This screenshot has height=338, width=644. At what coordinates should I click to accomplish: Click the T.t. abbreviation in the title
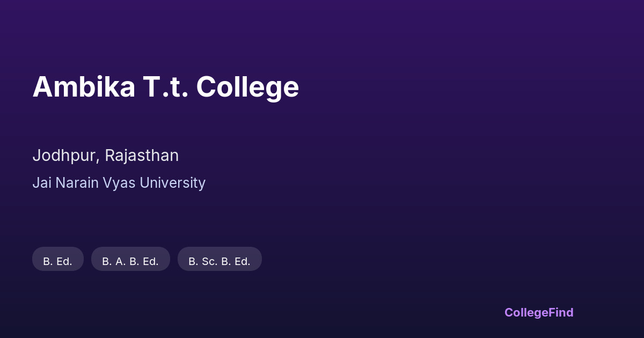(x=165, y=87)
